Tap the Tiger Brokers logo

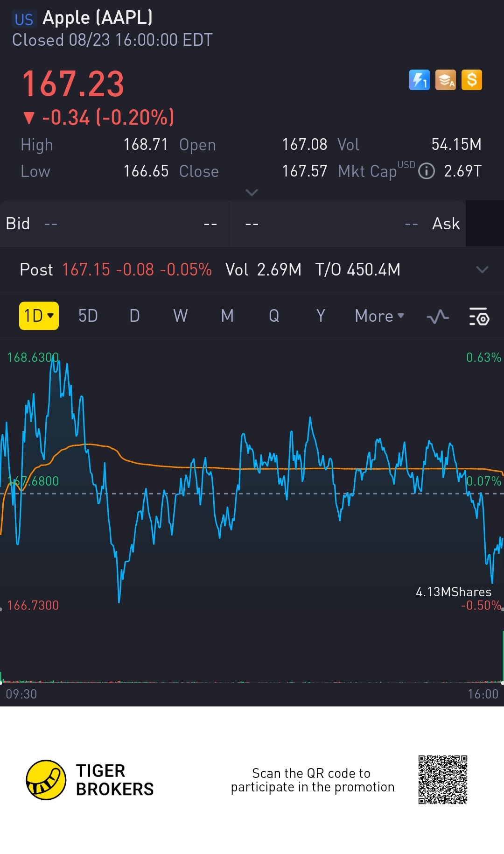pyautogui.click(x=46, y=780)
